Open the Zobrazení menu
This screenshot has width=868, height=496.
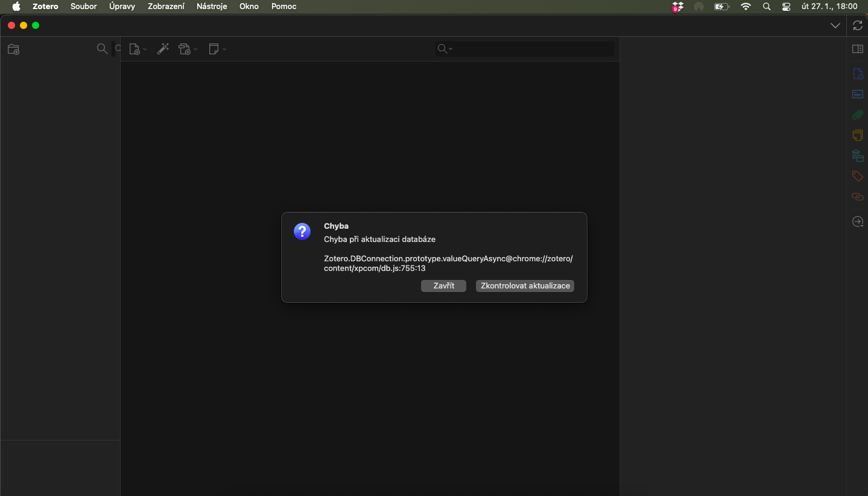click(x=166, y=7)
